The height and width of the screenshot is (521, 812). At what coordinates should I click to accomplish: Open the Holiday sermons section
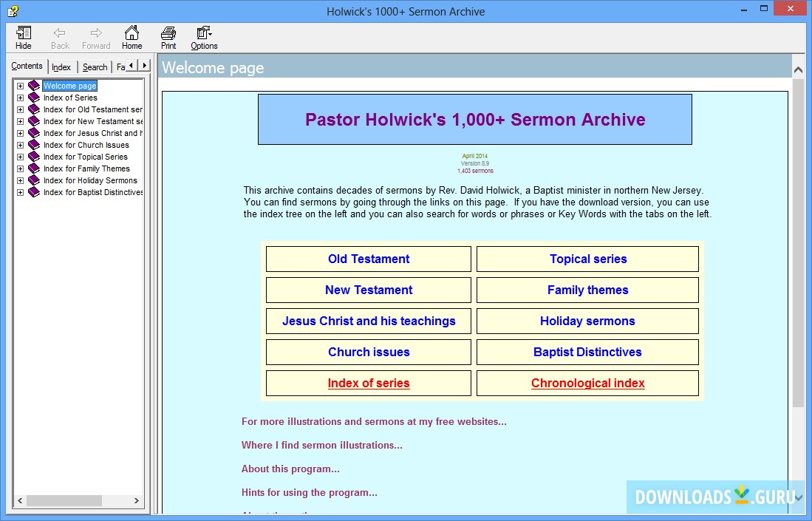(x=587, y=321)
